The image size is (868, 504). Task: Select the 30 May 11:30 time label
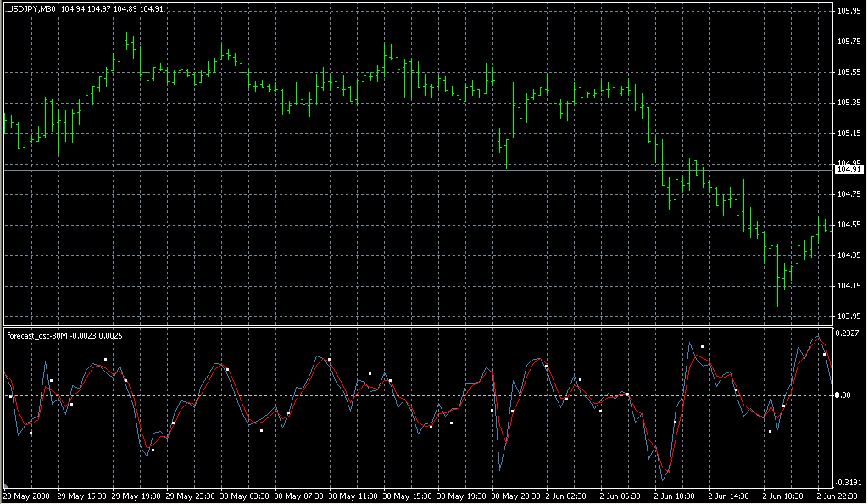tap(354, 496)
